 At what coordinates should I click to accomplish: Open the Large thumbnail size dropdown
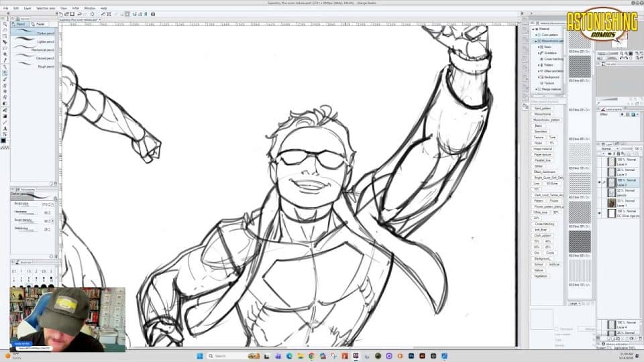(x=575, y=303)
